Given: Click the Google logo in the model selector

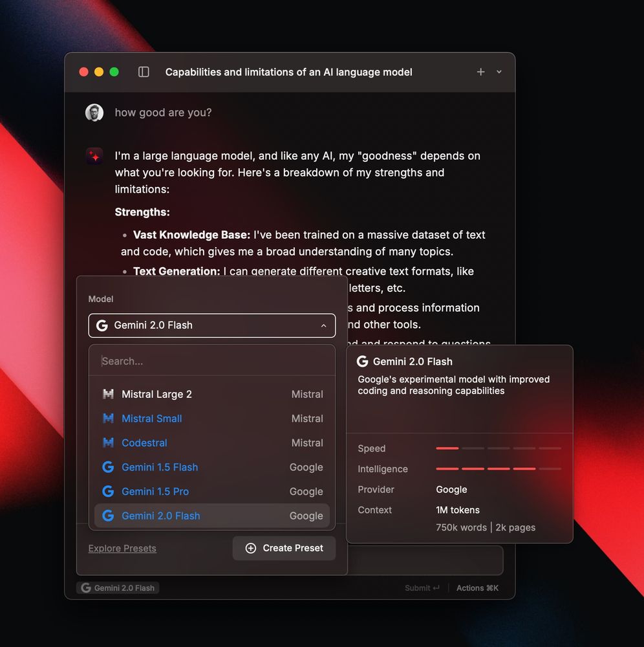Looking at the screenshot, I should tap(102, 325).
